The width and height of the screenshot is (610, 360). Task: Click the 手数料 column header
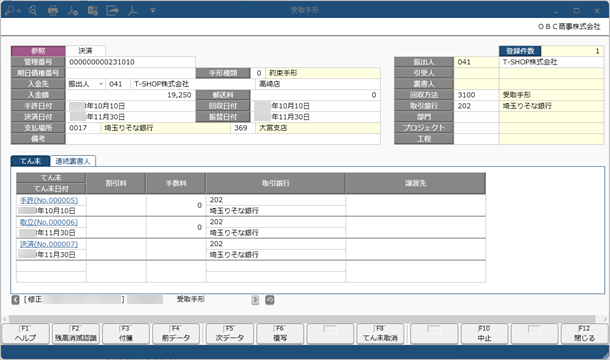point(176,183)
